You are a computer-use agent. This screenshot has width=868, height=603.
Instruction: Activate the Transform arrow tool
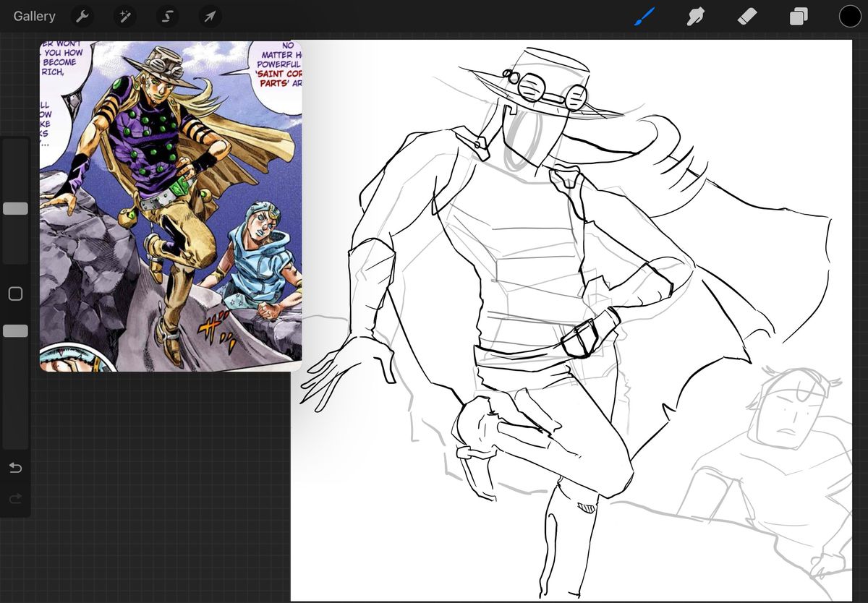click(x=210, y=16)
